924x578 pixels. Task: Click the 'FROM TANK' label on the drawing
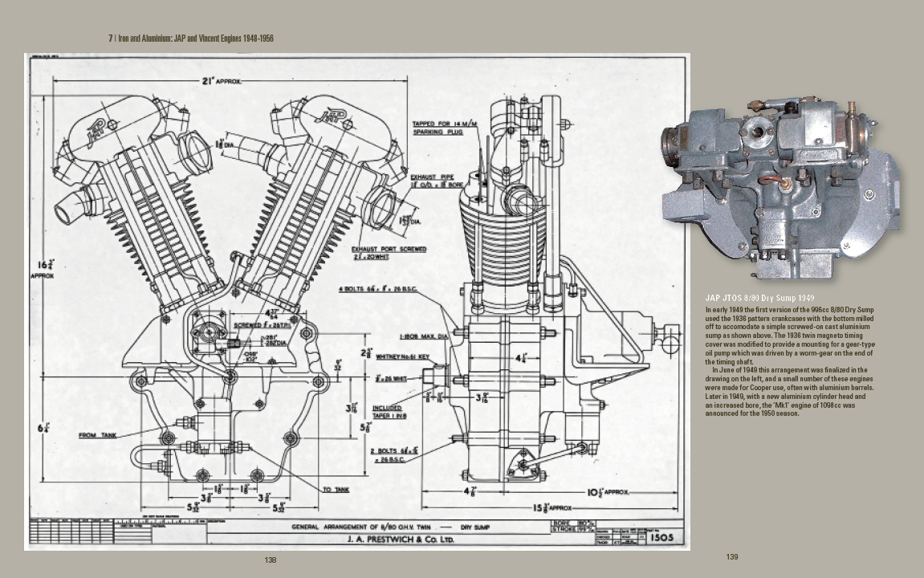click(x=98, y=435)
